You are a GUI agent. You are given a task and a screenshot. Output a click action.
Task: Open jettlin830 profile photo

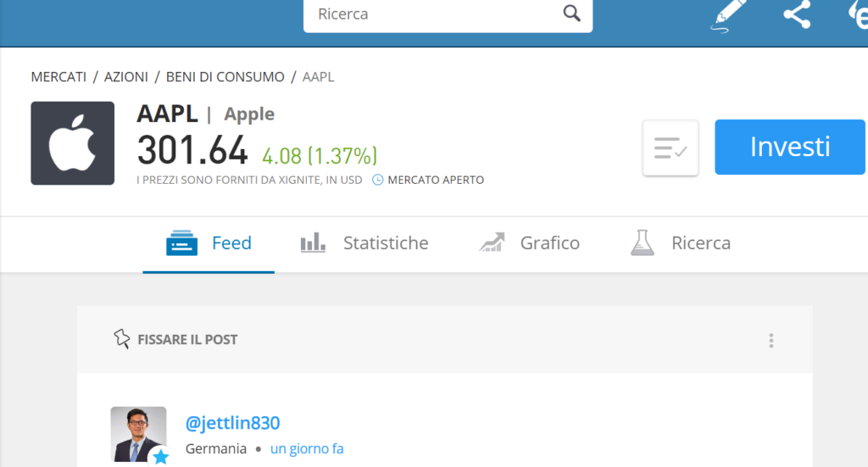pos(138,434)
